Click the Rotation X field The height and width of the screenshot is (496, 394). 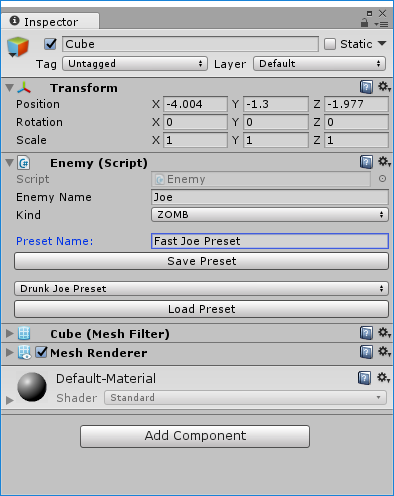pyautogui.click(x=195, y=122)
